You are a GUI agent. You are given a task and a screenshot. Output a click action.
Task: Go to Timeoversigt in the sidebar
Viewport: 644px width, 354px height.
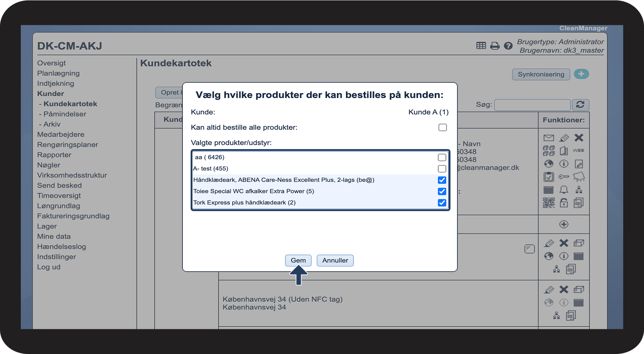coord(59,196)
